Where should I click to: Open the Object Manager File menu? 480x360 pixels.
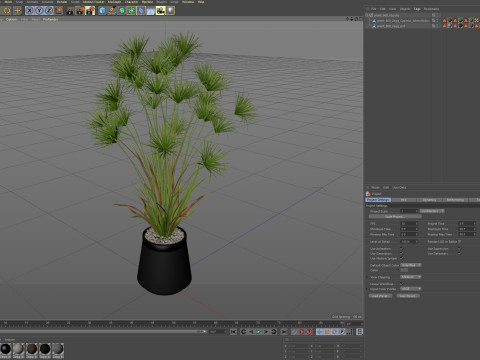374,9
